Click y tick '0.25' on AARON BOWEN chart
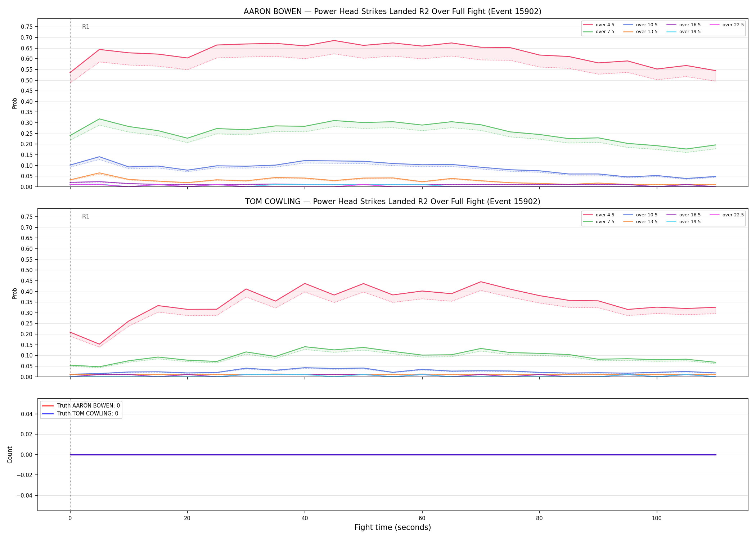Screen dimensions: 756x540 click(x=27, y=134)
